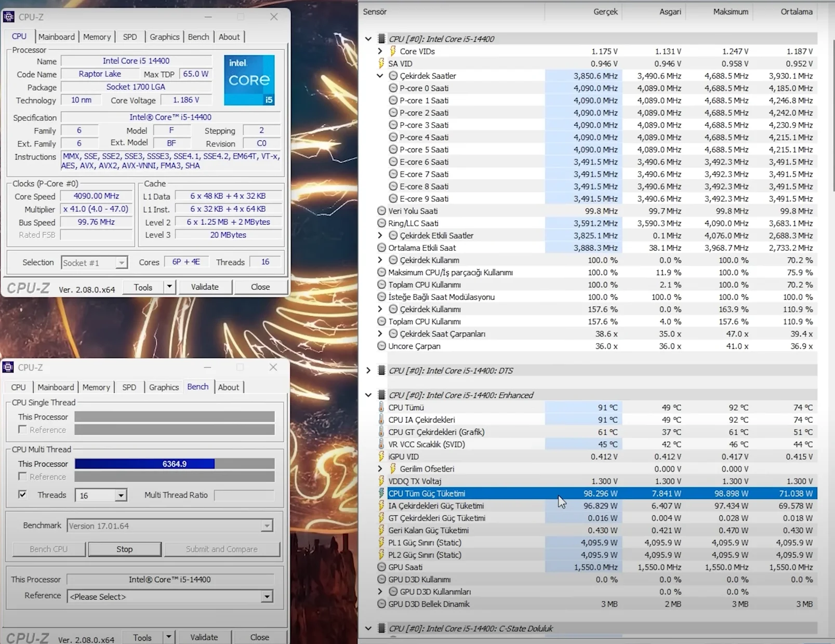
Task: Expand the Core VIDs sensor row
Action: coord(380,51)
